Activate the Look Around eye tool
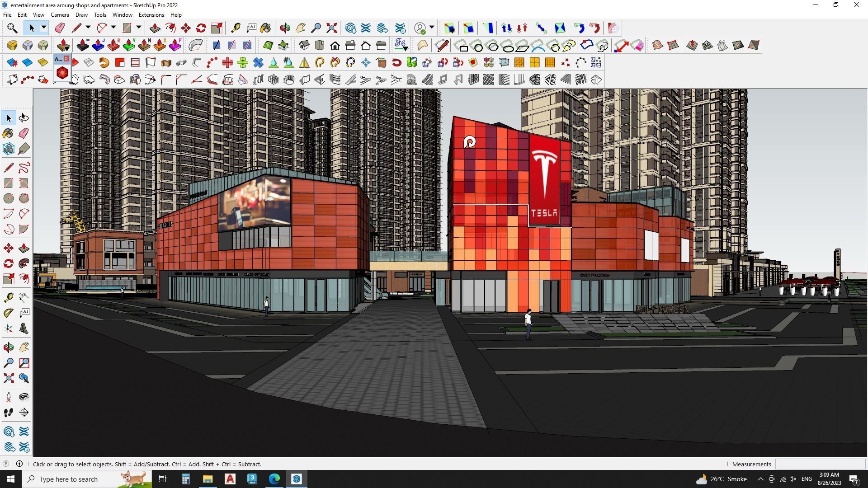The image size is (868, 488). (x=24, y=397)
